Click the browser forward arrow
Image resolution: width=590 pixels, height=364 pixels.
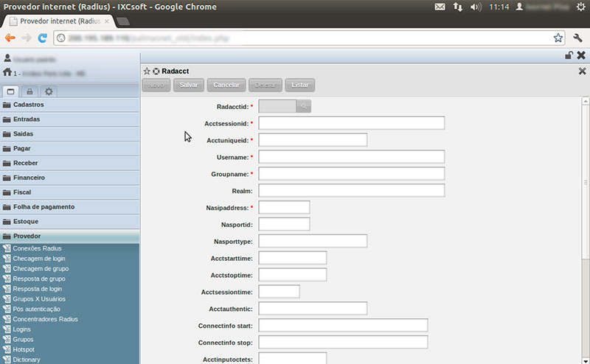coord(27,38)
